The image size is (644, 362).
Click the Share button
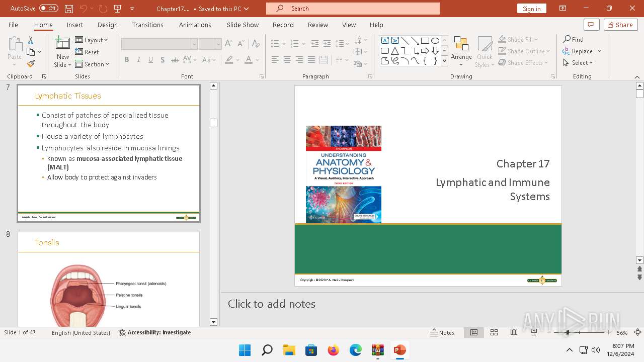620,25
